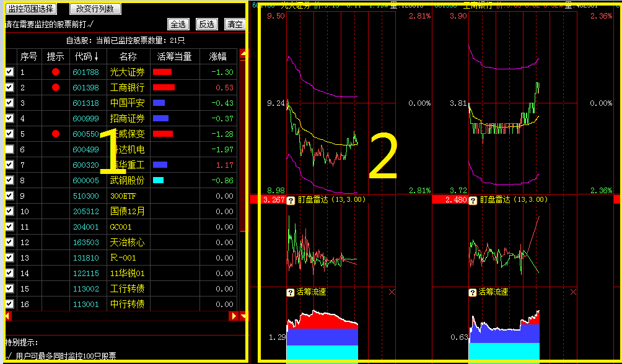The width and height of the screenshot is (622, 364).
Task: Uncheck monitoring checkbox for row 3 中国平安
Action: 9,103
